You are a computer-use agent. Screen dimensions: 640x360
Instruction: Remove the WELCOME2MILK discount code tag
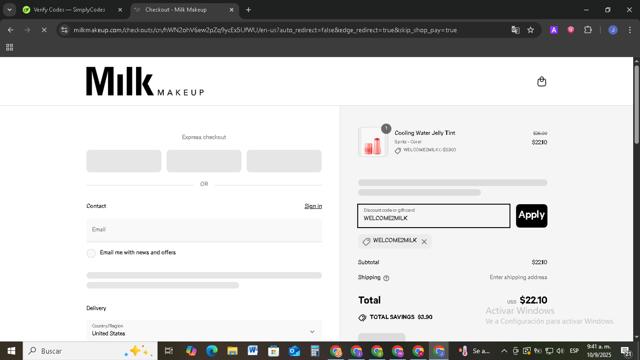[x=424, y=242]
